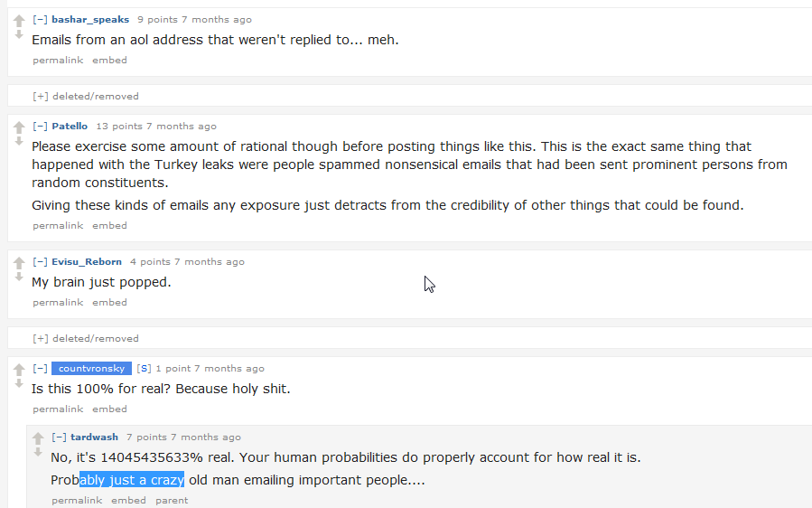Go to parent of tardwash's reply

(x=172, y=501)
